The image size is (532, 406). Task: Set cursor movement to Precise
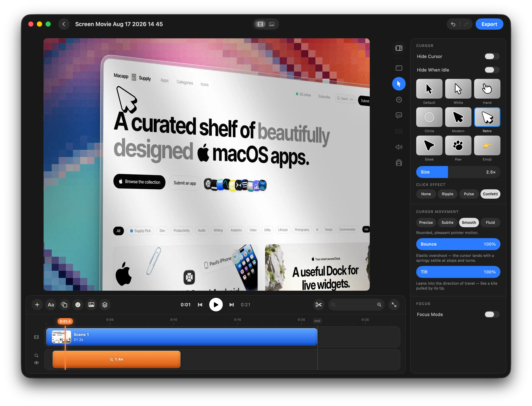point(426,223)
